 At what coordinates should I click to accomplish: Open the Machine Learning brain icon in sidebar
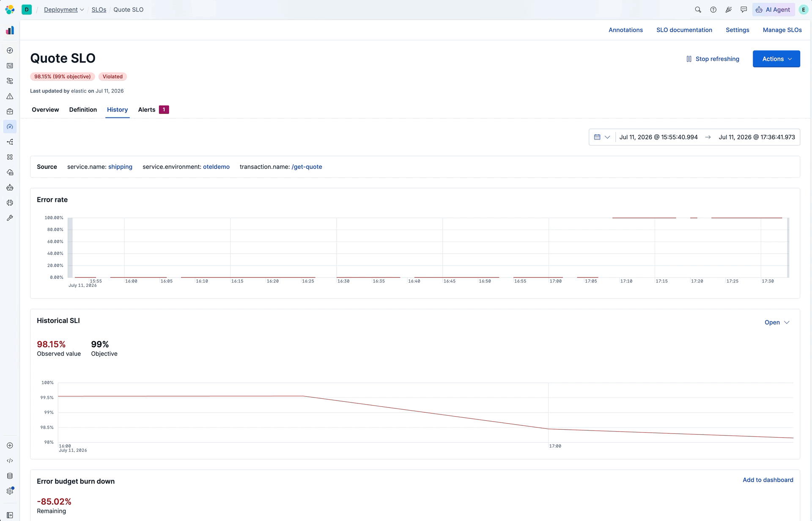pyautogui.click(x=10, y=203)
